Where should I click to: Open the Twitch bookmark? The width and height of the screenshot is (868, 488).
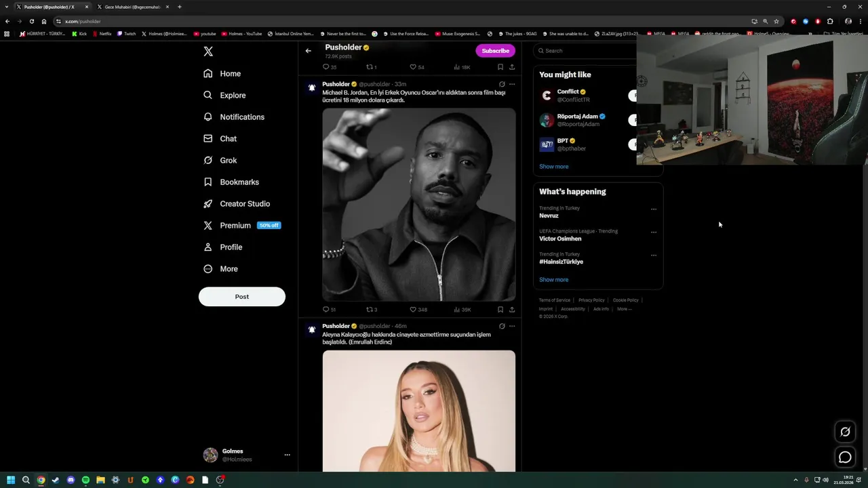tap(126, 33)
